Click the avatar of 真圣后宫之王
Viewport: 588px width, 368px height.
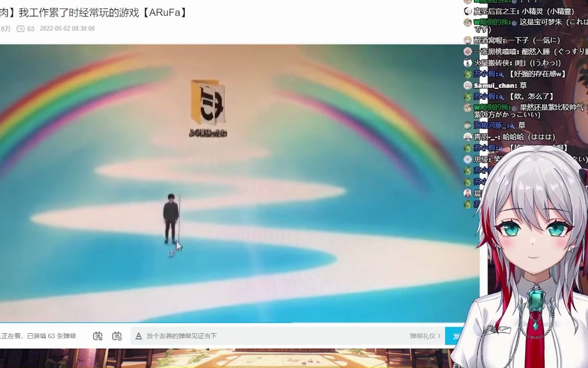[x=468, y=11]
